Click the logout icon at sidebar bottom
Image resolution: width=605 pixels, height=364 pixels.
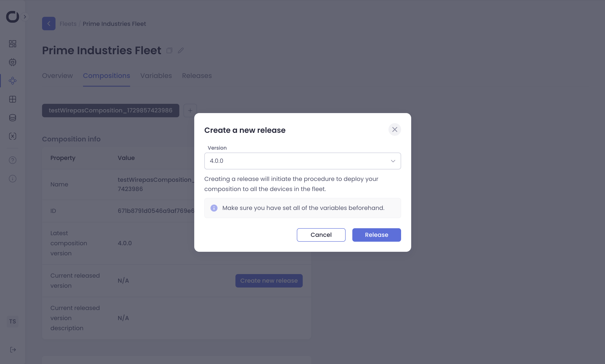click(13, 350)
